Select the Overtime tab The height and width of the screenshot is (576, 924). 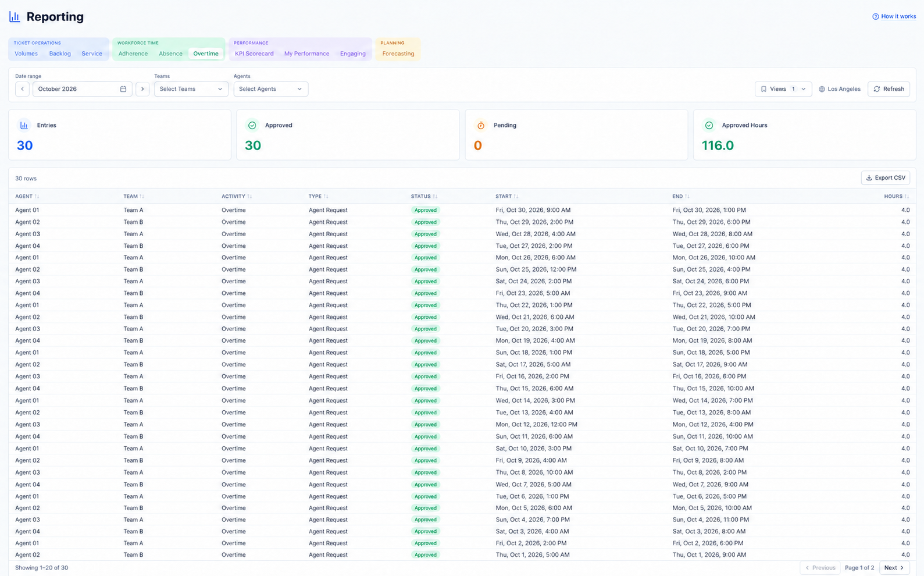click(x=206, y=54)
